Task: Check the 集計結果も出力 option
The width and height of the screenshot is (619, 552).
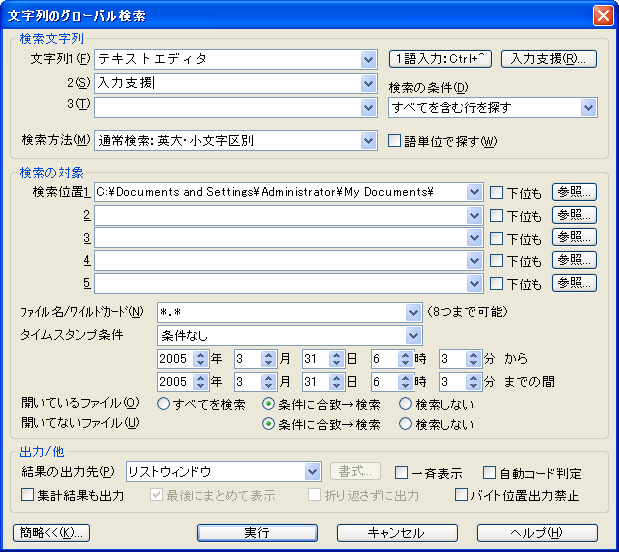Action: [x=28, y=495]
